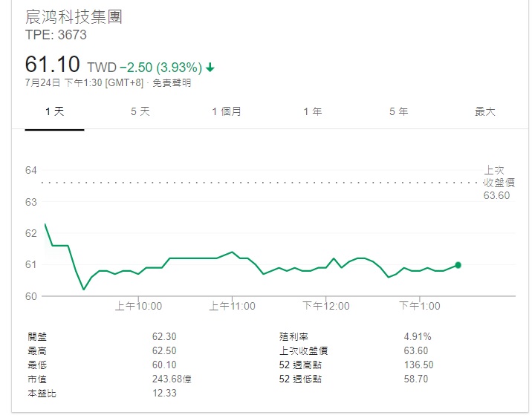Click the 本益比 row label
This screenshot has height=418, width=532.
tap(42, 393)
